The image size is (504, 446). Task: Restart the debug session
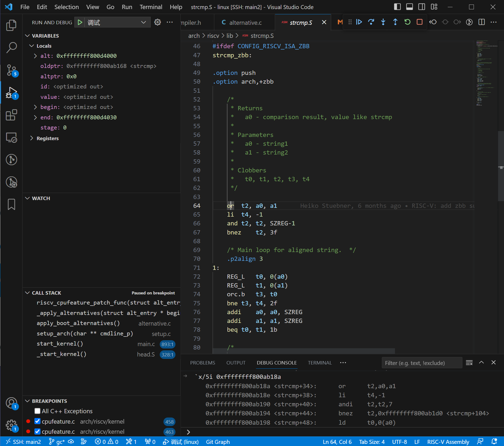[x=407, y=22]
